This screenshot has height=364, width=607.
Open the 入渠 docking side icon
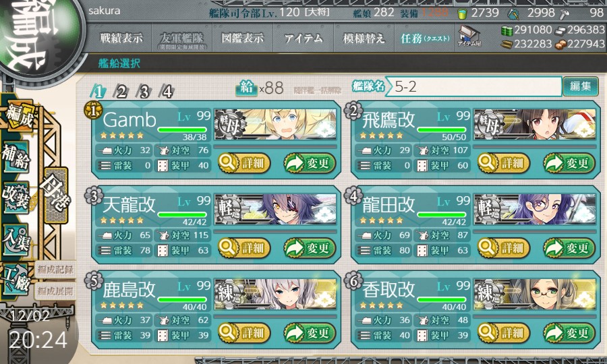click(x=16, y=239)
